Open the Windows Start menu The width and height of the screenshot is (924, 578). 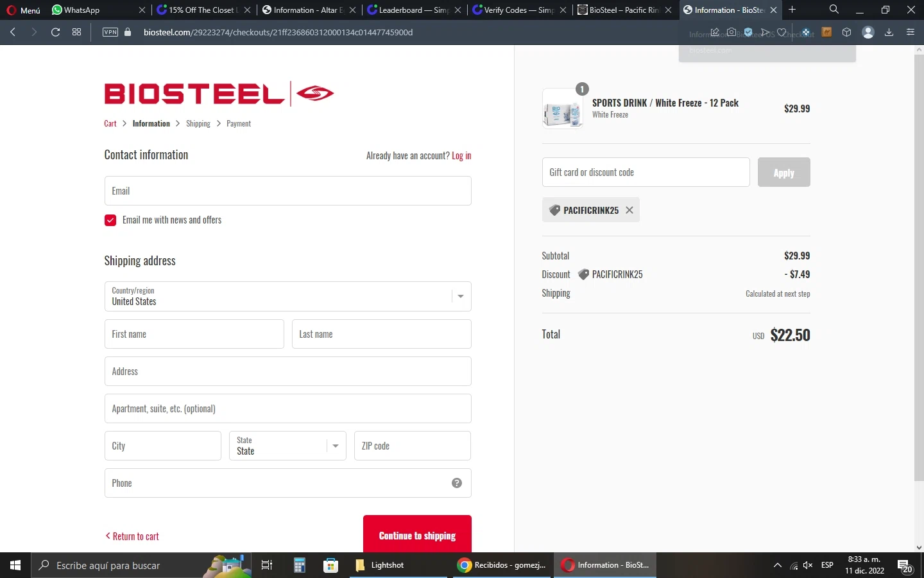pos(15,565)
